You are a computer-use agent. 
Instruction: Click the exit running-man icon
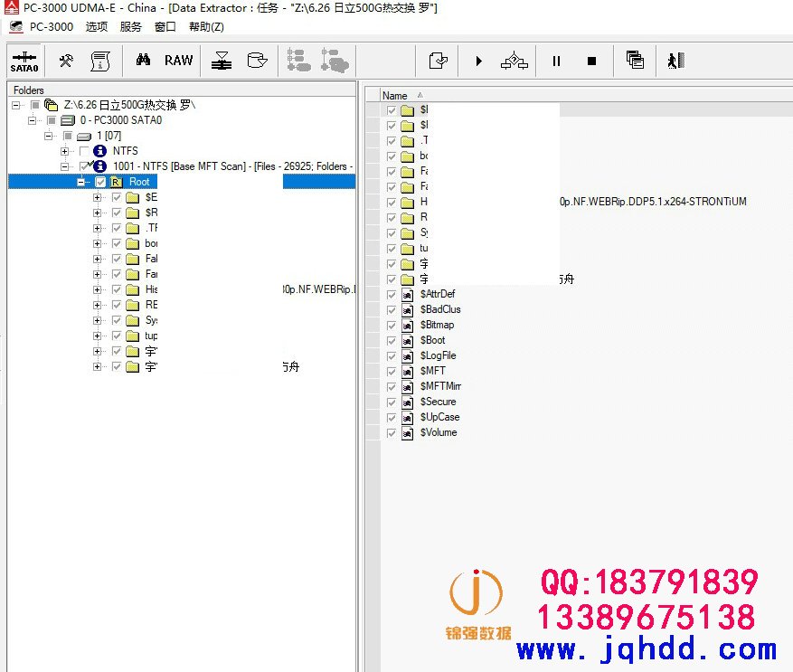[x=676, y=61]
